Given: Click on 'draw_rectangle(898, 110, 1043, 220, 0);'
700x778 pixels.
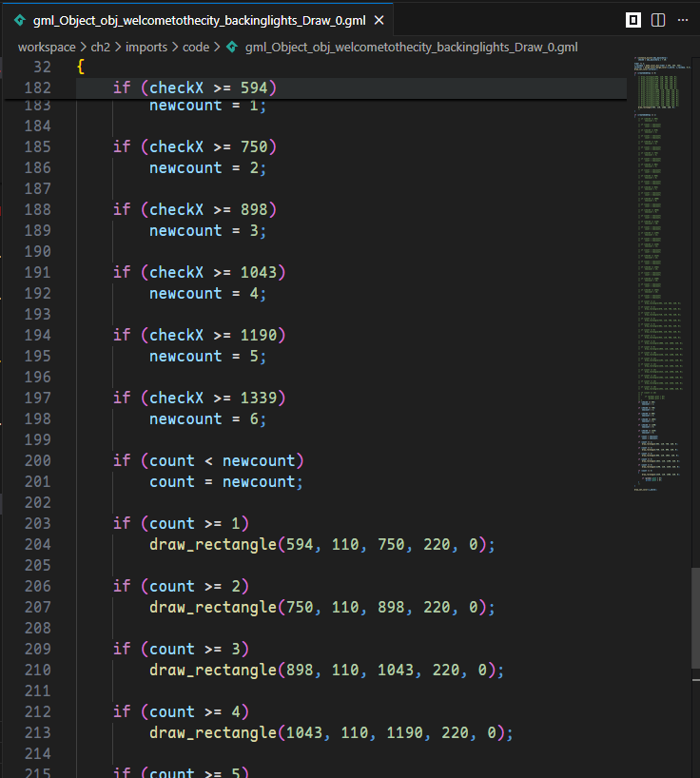Looking at the screenshot, I should [327, 671].
